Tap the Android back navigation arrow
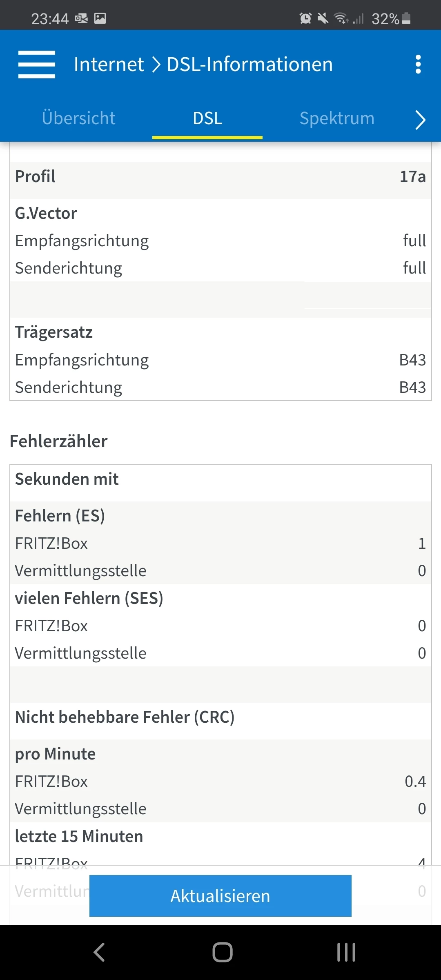 tap(99, 952)
